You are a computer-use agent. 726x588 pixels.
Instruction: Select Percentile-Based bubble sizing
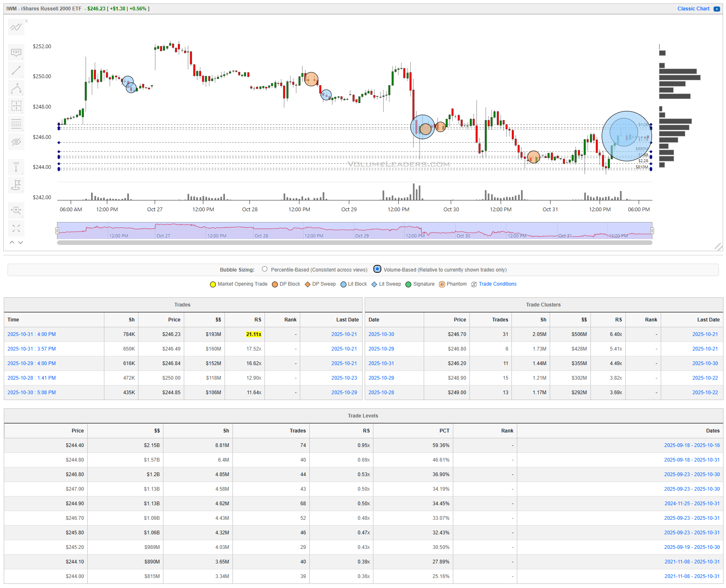pyautogui.click(x=265, y=269)
